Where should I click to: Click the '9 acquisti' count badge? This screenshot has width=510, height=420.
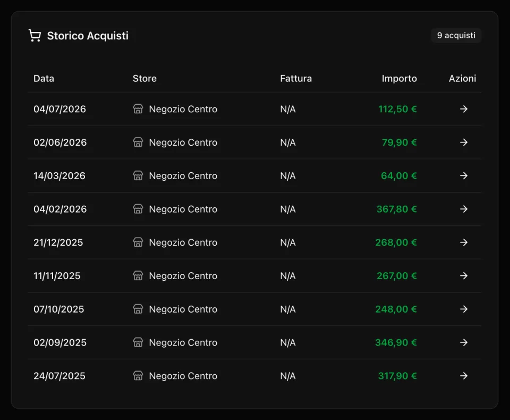point(456,36)
